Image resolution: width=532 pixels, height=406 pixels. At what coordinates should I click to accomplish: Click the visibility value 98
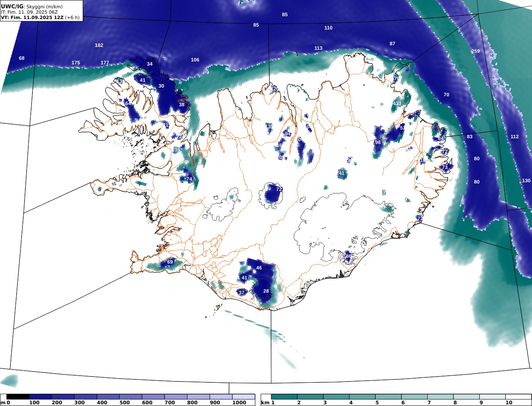coord(378,142)
